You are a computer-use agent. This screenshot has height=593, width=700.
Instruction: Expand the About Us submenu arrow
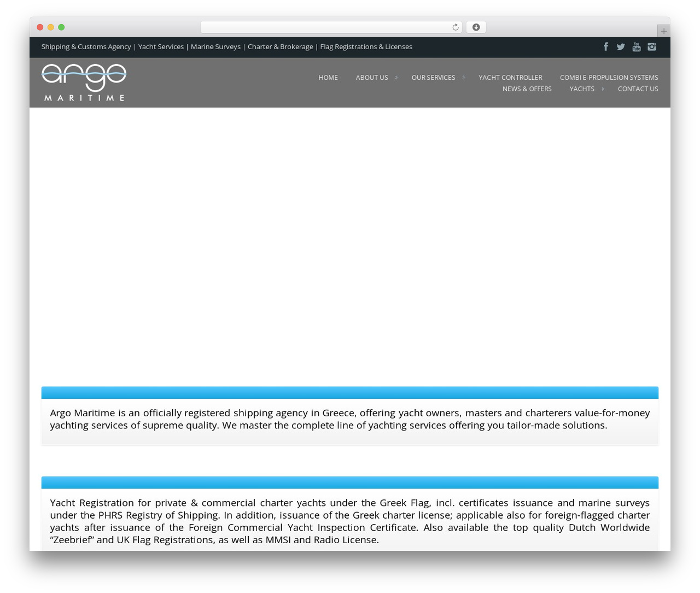396,78
